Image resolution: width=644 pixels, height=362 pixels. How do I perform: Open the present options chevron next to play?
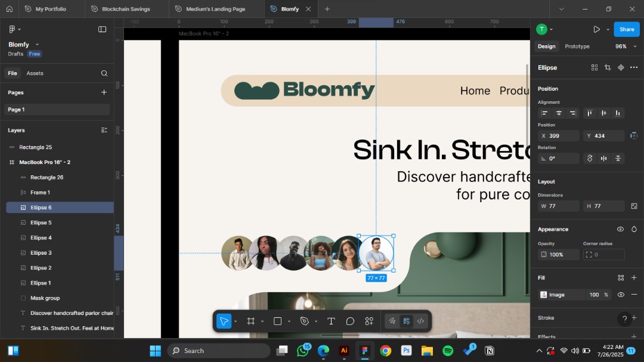(x=608, y=30)
